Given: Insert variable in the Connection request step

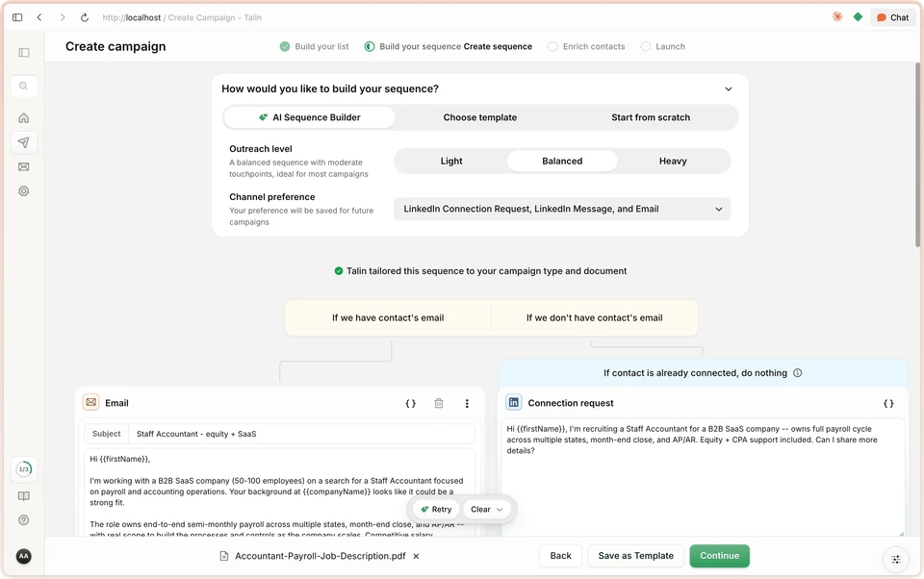Looking at the screenshot, I should 888,404.
